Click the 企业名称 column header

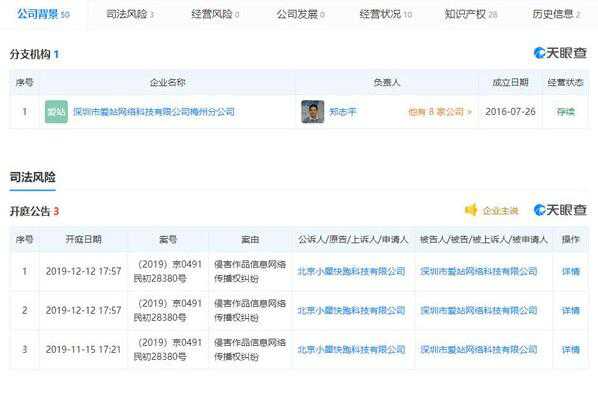[167, 82]
